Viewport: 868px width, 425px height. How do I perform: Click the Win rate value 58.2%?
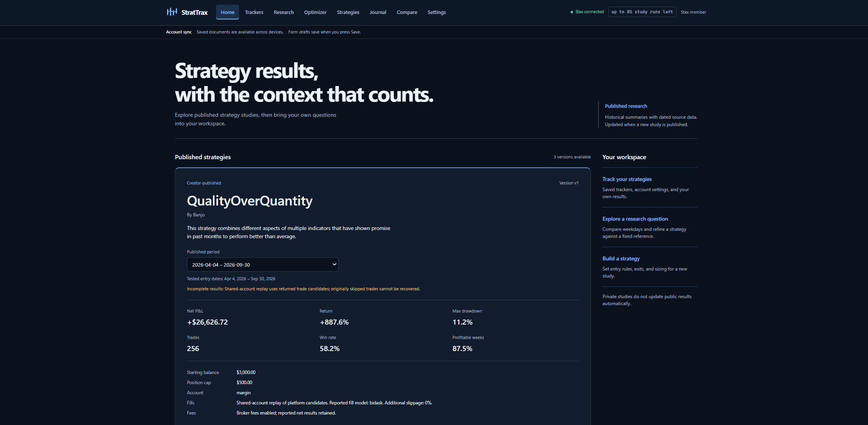click(x=329, y=348)
